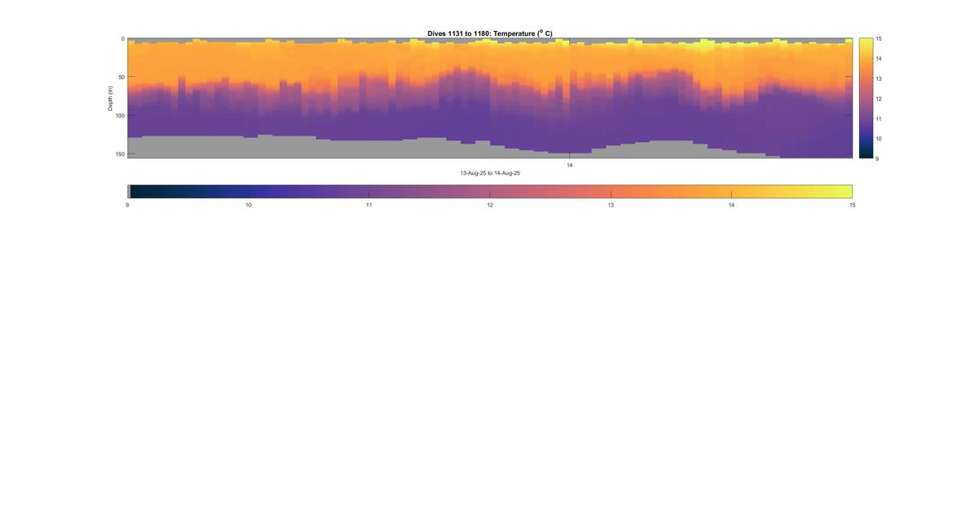Click the plot title "Dives 1131 to 1180: Temperature"
The width and height of the screenshot is (980, 508).
pos(490,33)
